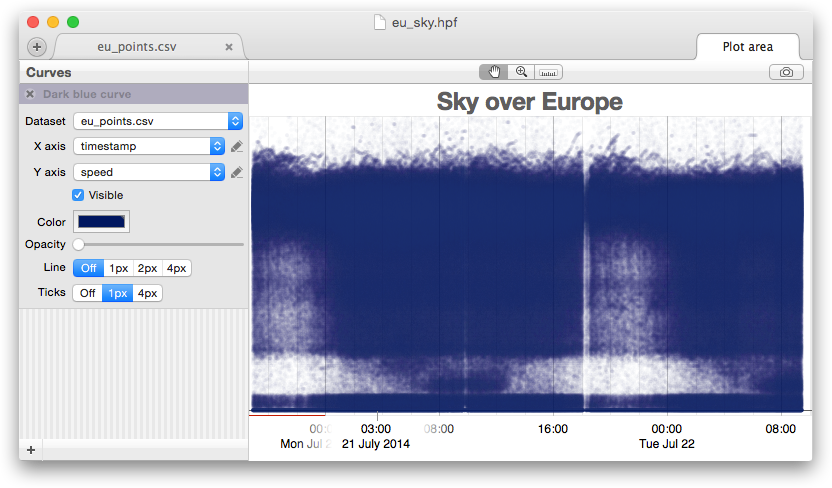Select the magnifier zoom tool
832x488 pixels.
pos(521,72)
